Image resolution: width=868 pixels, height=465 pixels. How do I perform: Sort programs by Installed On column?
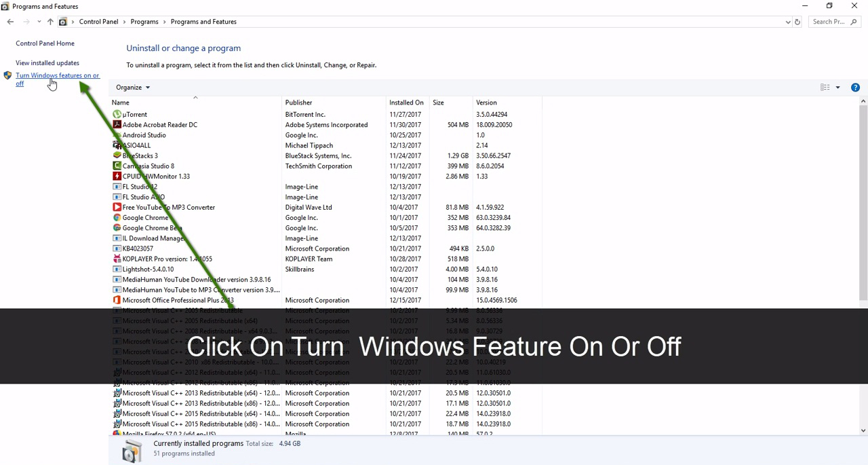tap(406, 103)
